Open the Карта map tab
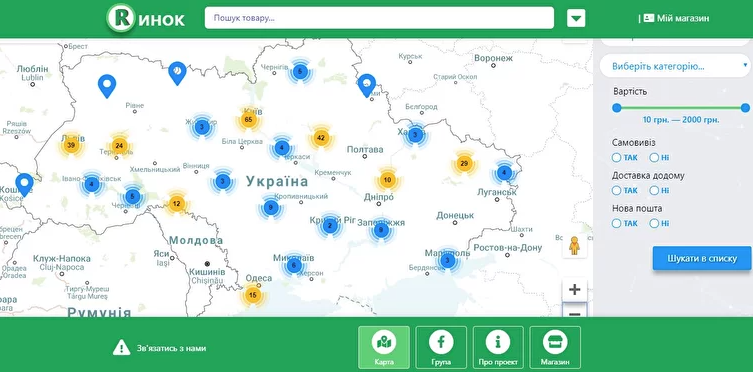This screenshot has width=753, height=372. tap(384, 347)
